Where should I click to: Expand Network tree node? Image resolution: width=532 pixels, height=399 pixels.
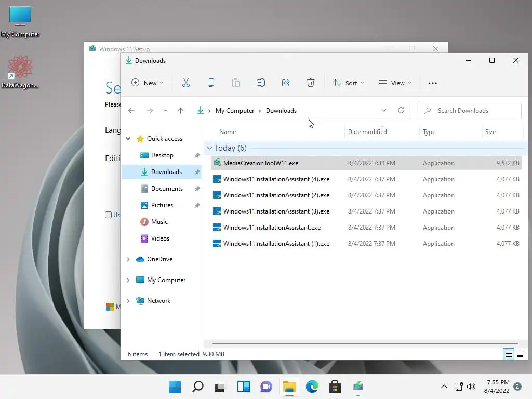[x=128, y=301]
